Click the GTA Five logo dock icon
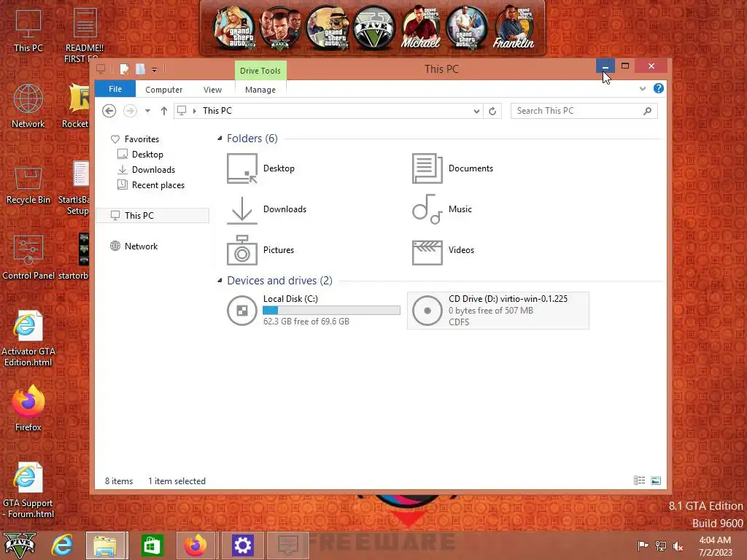The height and width of the screenshot is (560, 747). point(374,28)
